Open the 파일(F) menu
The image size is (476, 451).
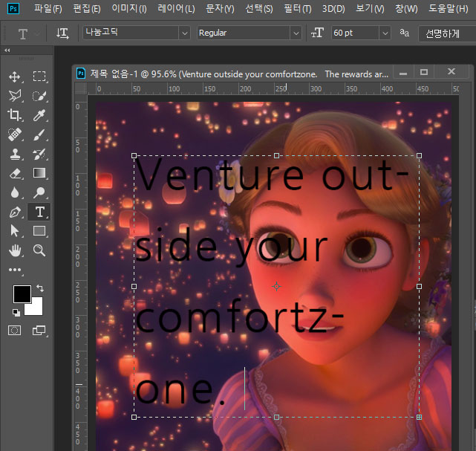(x=48, y=8)
